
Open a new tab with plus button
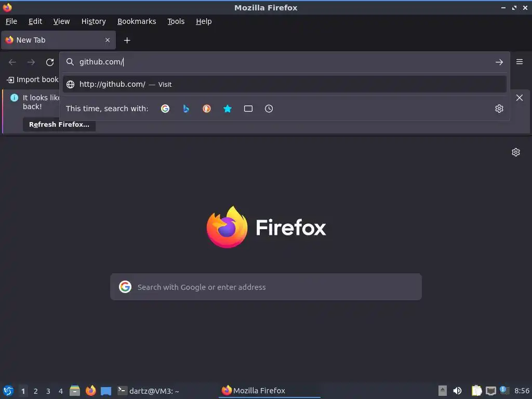(127, 41)
